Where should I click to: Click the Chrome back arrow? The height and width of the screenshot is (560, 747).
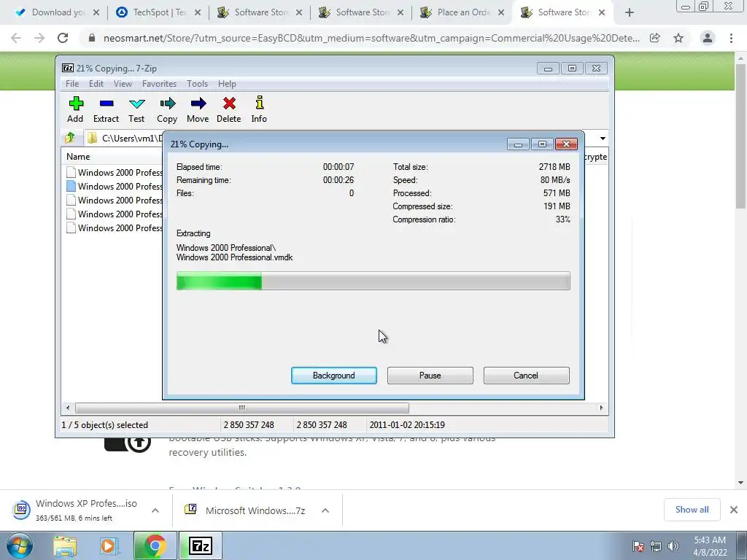[16, 38]
